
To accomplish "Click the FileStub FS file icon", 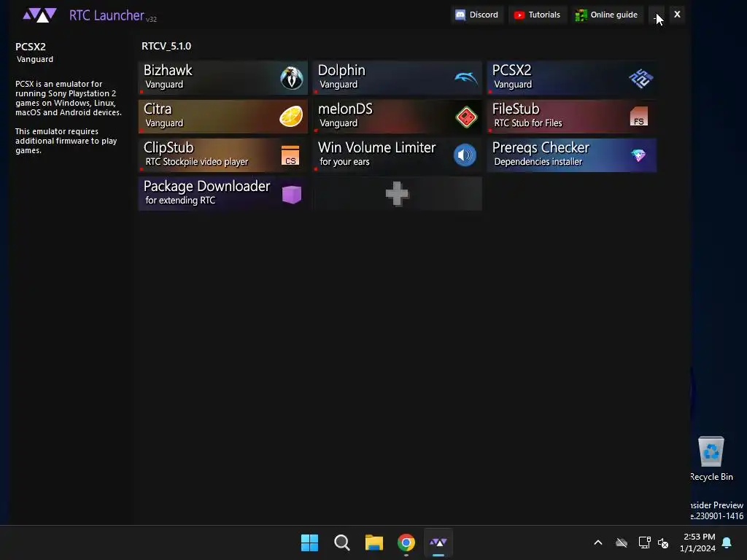I will (x=639, y=117).
